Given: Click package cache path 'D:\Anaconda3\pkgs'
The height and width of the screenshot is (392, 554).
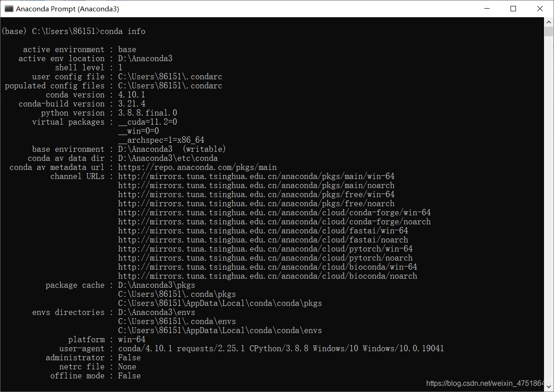Looking at the screenshot, I should (157, 285).
